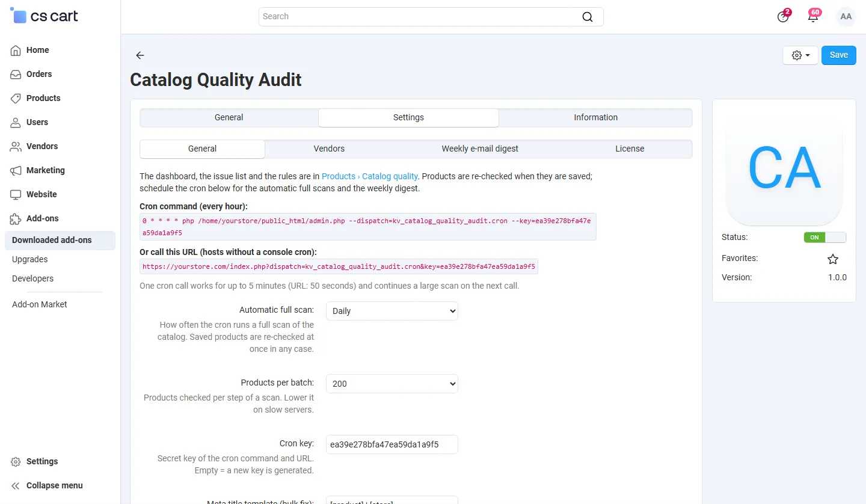Toggle the add-on Status ON switch
The height and width of the screenshot is (504, 866).
pyautogui.click(x=825, y=237)
